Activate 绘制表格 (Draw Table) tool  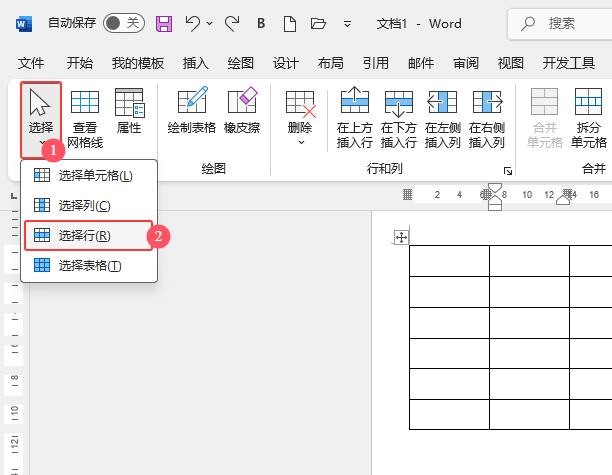pyautogui.click(x=192, y=111)
